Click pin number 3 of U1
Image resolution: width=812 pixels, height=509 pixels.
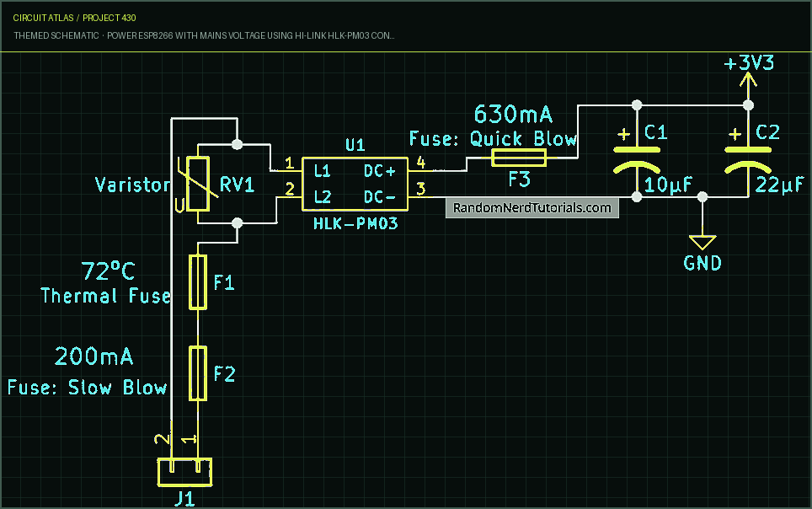click(421, 189)
